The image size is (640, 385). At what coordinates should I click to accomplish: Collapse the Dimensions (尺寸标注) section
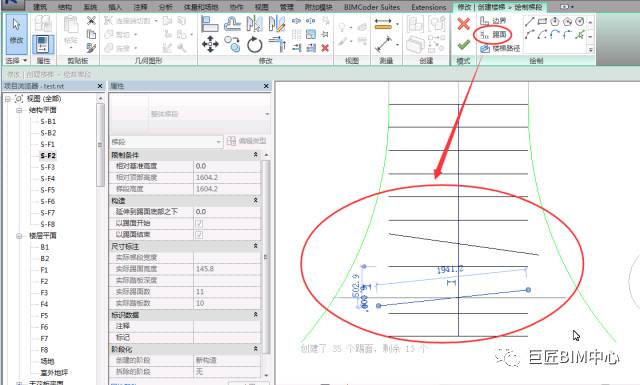[256, 246]
